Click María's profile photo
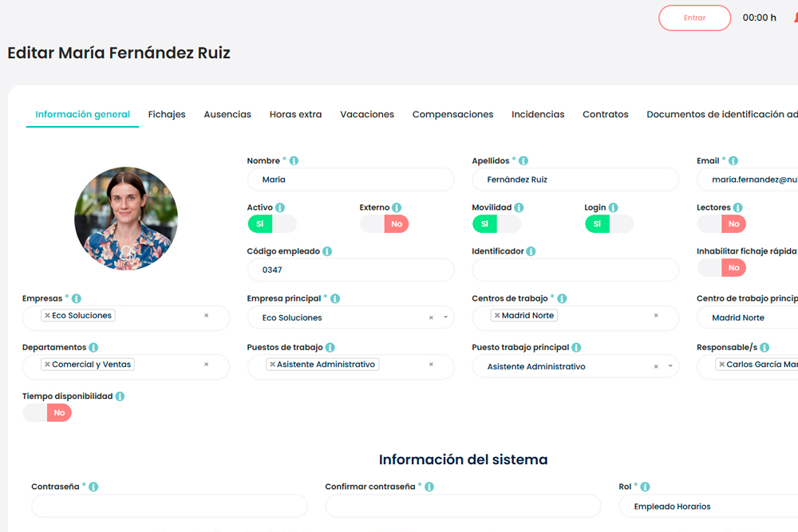 (x=126, y=219)
